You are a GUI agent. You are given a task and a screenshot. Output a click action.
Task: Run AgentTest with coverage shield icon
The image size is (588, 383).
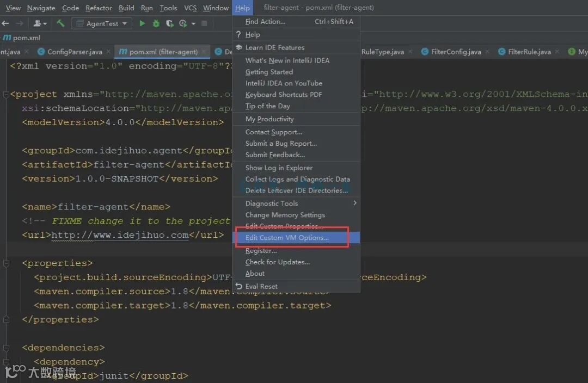(169, 23)
